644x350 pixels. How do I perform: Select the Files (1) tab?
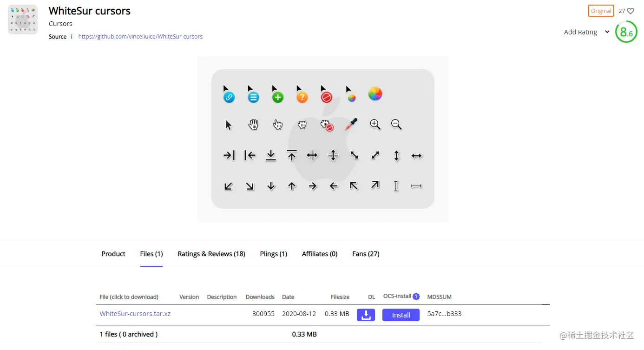(151, 254)
